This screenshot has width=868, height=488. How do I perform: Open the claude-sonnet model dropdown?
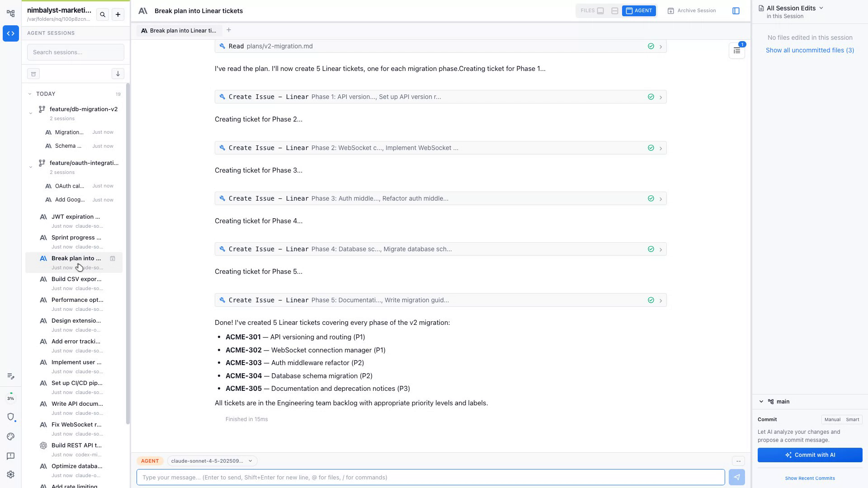click(x=212, y=461)
